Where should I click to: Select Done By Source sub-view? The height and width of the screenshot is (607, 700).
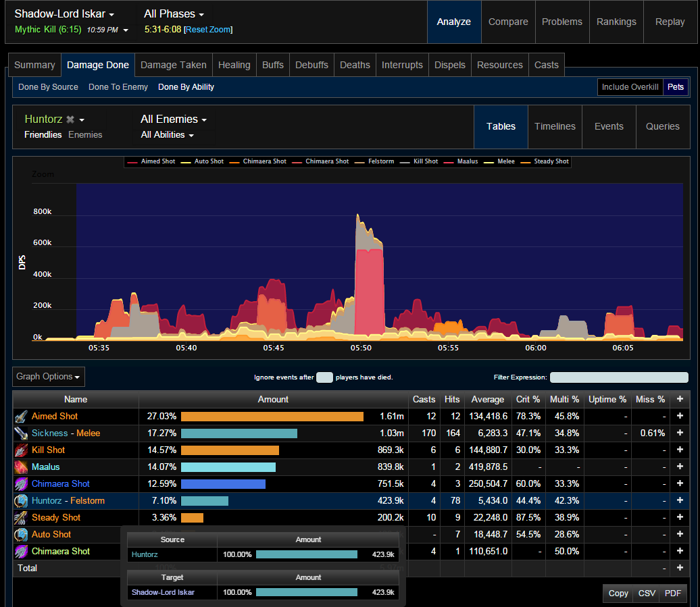tap(48, 87)
